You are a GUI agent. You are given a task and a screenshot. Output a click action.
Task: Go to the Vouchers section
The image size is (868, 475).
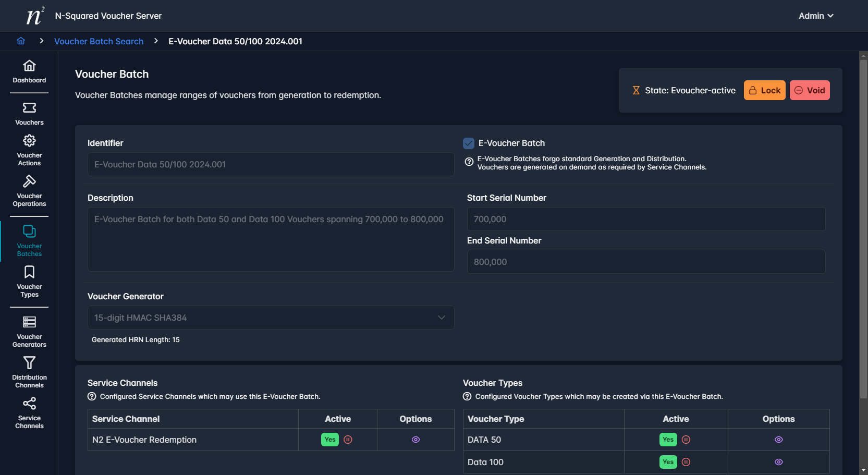(x=29, y=114)
